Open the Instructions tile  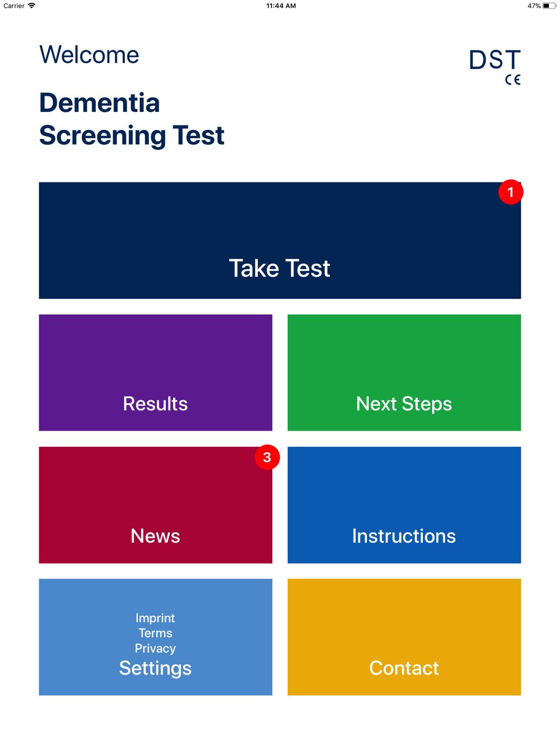coord(404,505)
